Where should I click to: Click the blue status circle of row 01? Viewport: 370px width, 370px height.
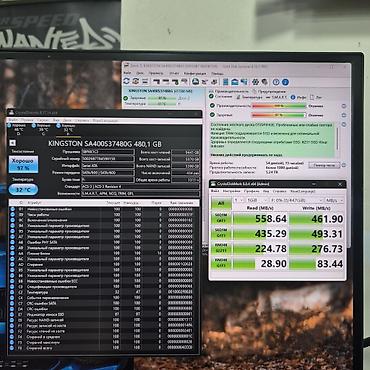[x=13, y=209]
